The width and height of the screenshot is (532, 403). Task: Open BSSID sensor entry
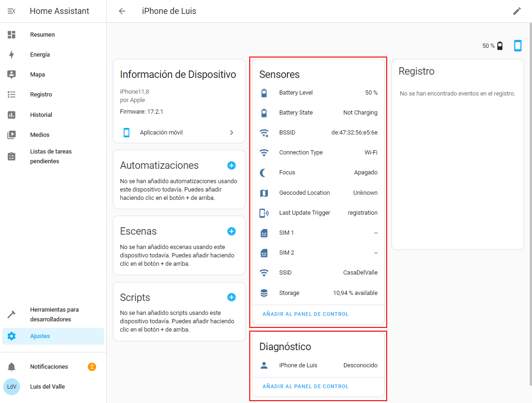(318, 133)
